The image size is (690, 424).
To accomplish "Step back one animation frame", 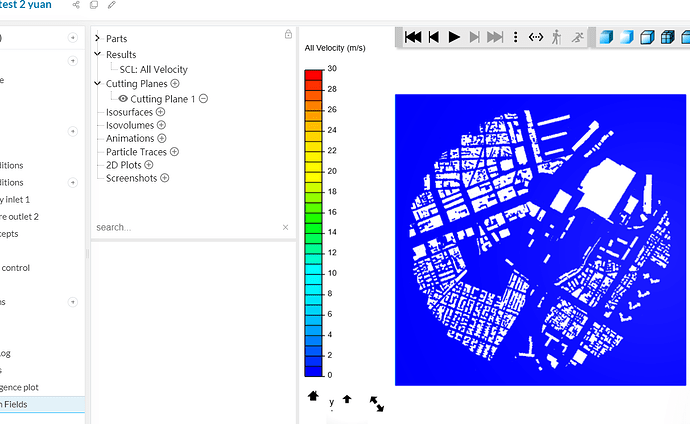I will tap(433, 37).
